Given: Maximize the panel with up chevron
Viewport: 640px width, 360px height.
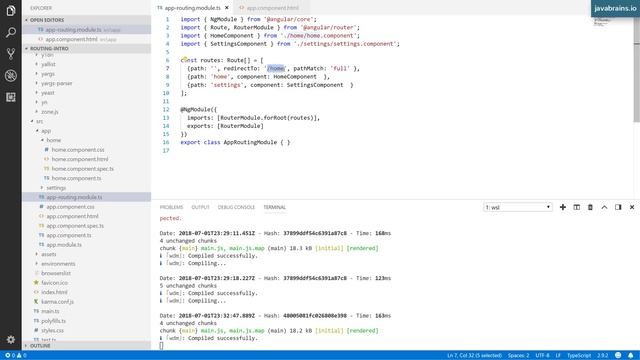Looking at the screenshot, I should pyautogui.click(x=604, y=207).
